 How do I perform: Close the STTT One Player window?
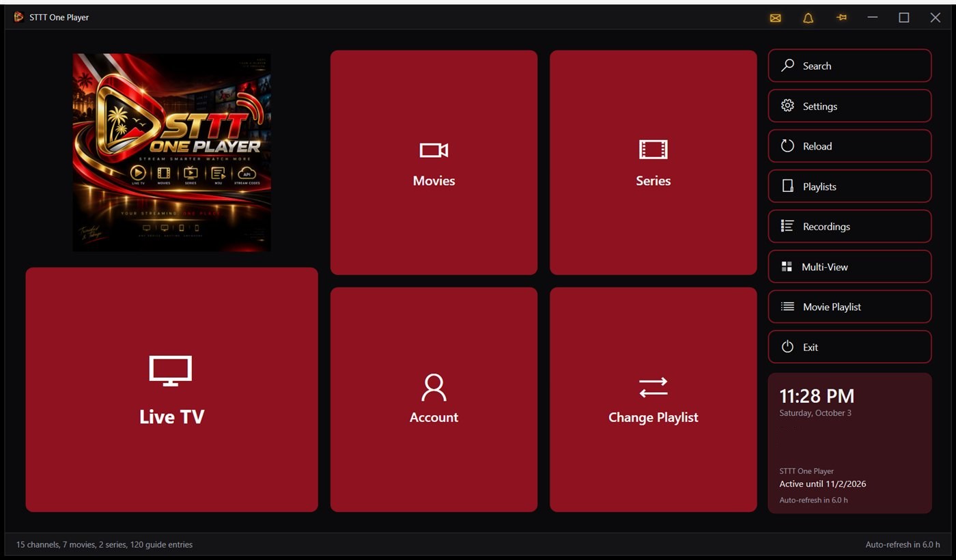point(936,18)
